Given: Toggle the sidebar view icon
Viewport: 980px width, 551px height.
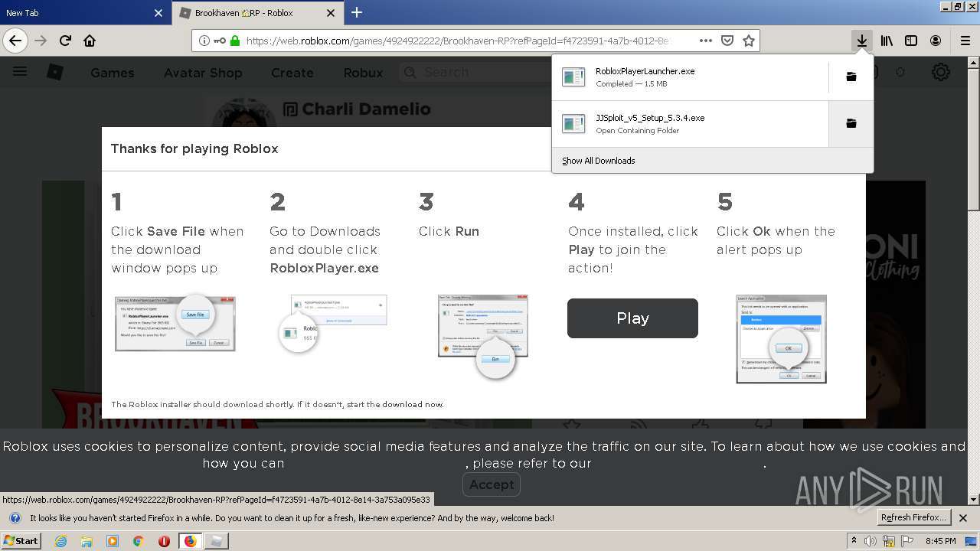Looking at the screenshot, I should [x=911, y=41].
